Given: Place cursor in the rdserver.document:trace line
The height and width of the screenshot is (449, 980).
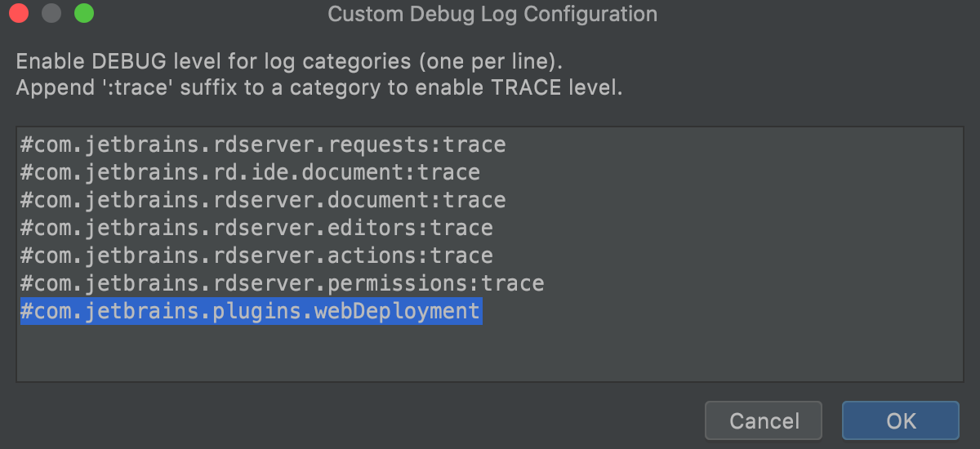Looking at the screenshot, I should pos(263,200).
